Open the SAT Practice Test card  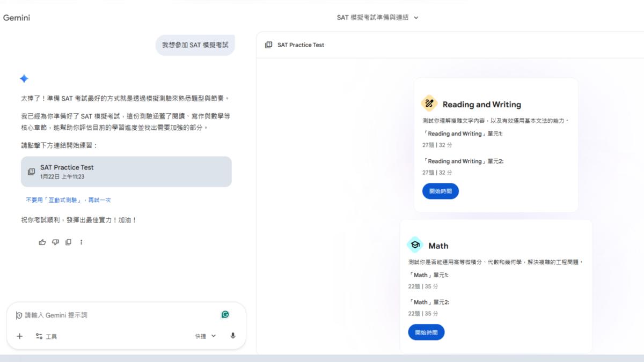pos(126,172)
